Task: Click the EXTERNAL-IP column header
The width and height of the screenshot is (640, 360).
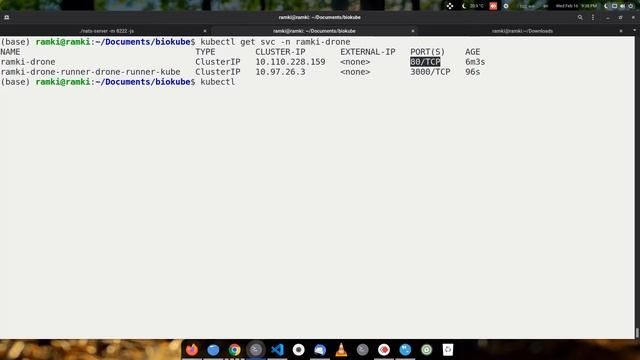Action: [x=368, y=52]
